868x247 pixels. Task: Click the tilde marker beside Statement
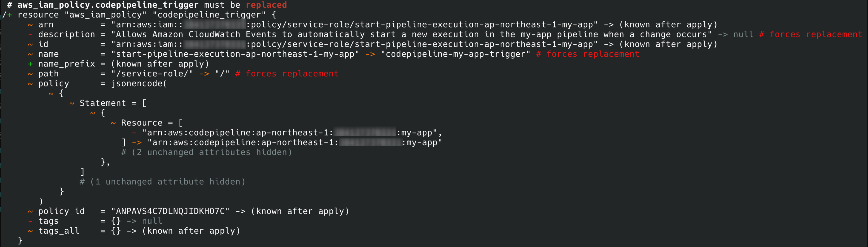pyautogui.click(x=72, y=103)
